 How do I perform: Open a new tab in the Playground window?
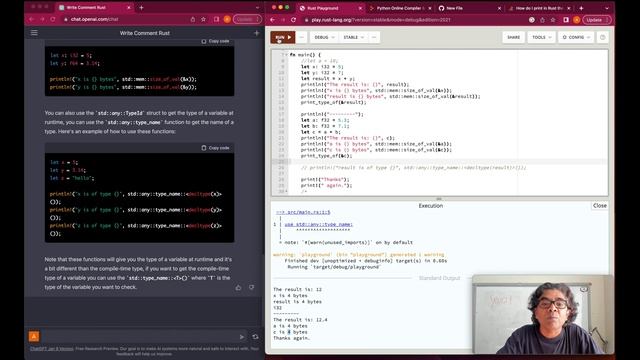pyautogui.click(x=581, y=8)
